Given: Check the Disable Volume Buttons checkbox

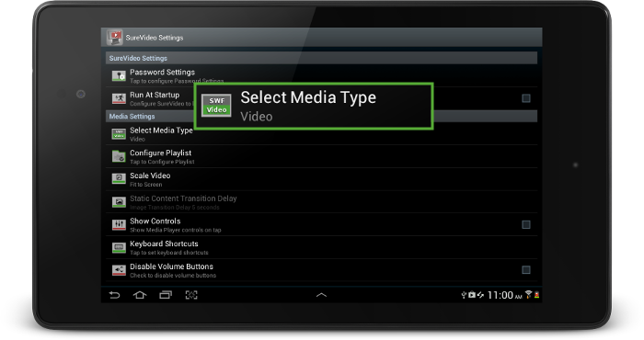Looking at the screenshot, I should pos(525,270).
